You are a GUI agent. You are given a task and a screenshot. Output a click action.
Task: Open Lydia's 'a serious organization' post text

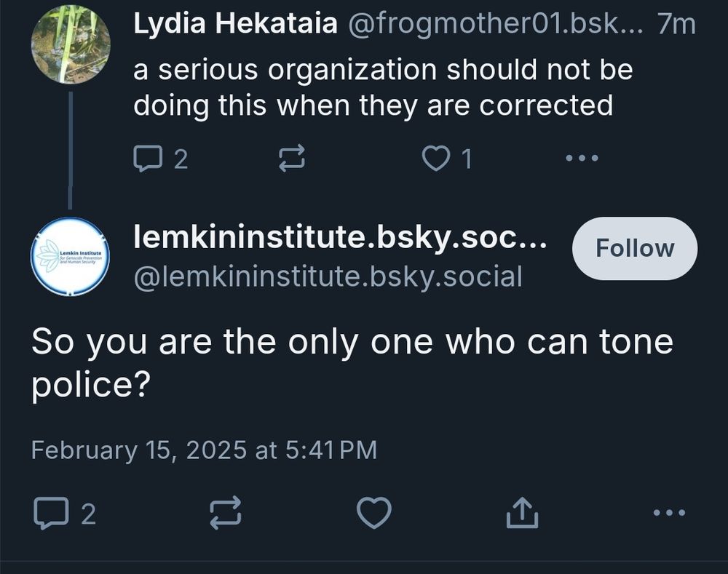click(x=382, y=88)
